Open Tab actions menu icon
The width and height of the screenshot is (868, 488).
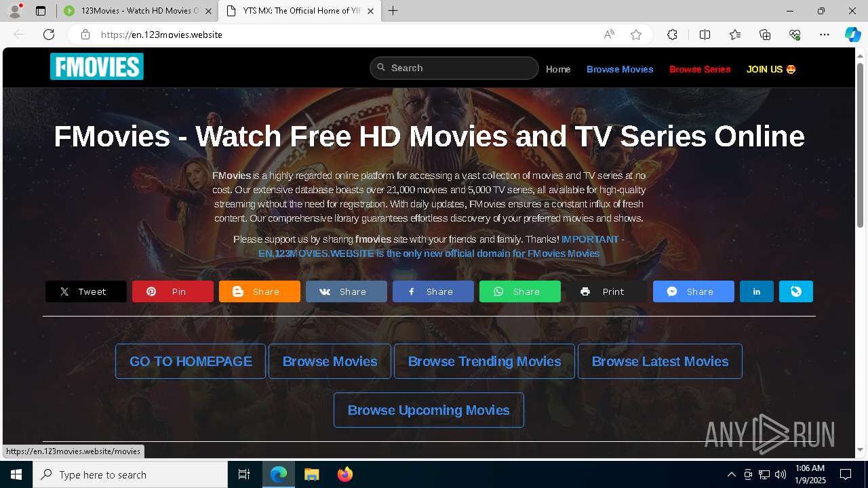[41, 11]
